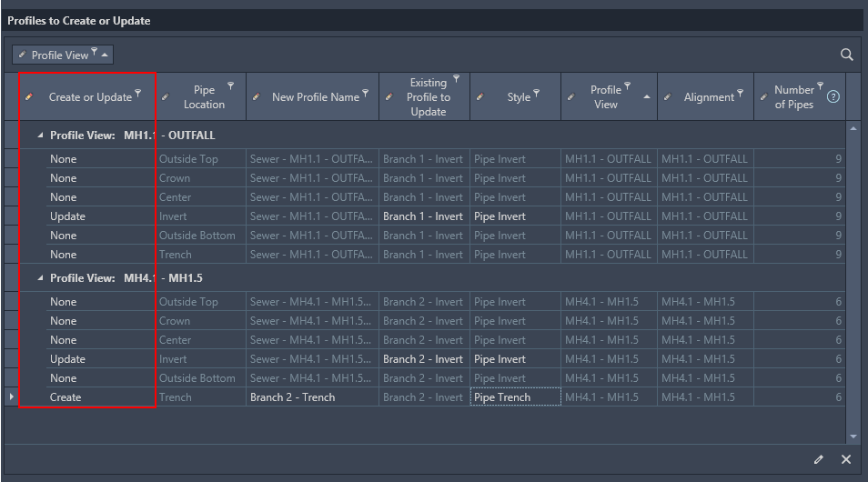The height and width of the screenshot is (482, 868).
Task: Click filter icon in New Profile Name header
Action: tap(366, 93)
